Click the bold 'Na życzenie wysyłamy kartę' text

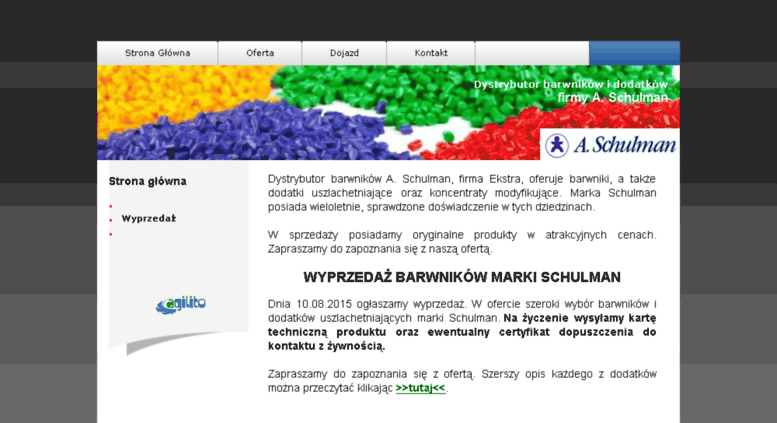tap(580, 318)
